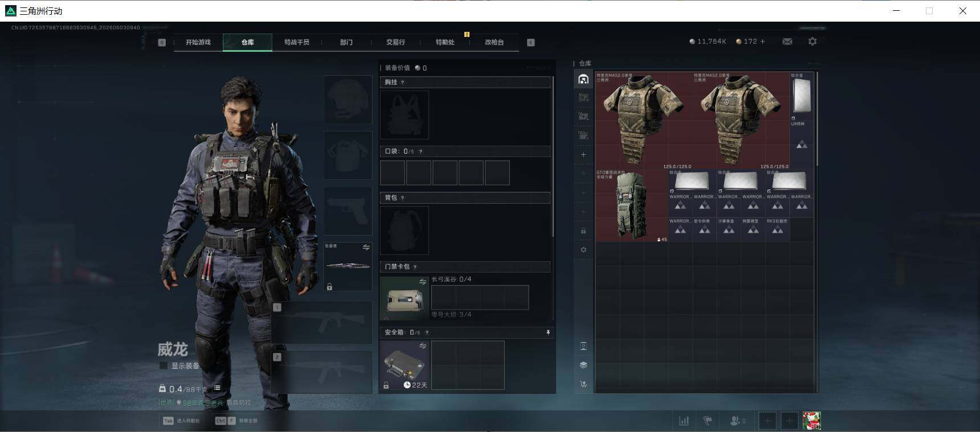Open the settings gear in top bar
Image resolution: width=980 pixels, height=432 pixels.
coord(812,42)
